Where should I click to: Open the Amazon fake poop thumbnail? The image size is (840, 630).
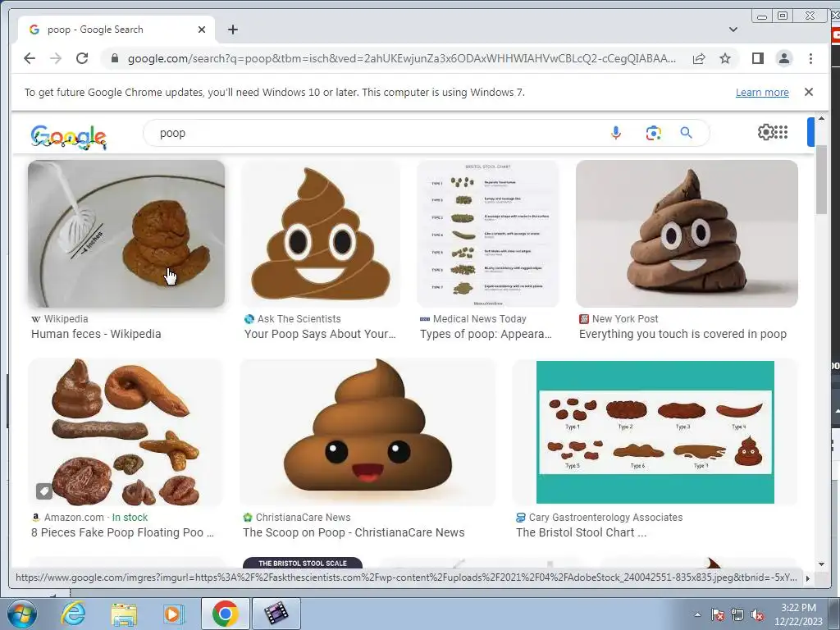(126, 432)
